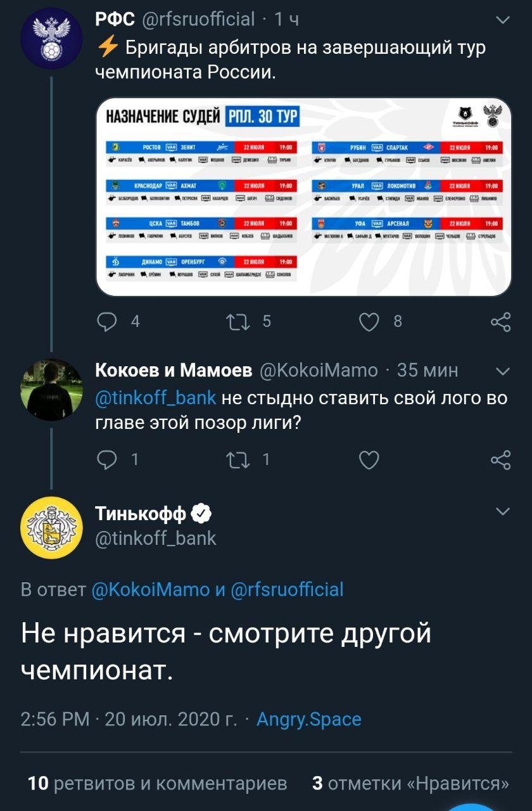This screenshot has height=811, width=532.
Task: Share Кокоев и Мамоев's tweet
Action: click(500, 459)
